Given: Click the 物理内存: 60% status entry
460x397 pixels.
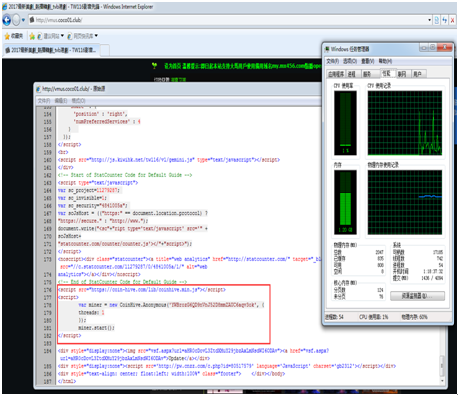Looking at the screenshot, I should (x=414, y=317).
